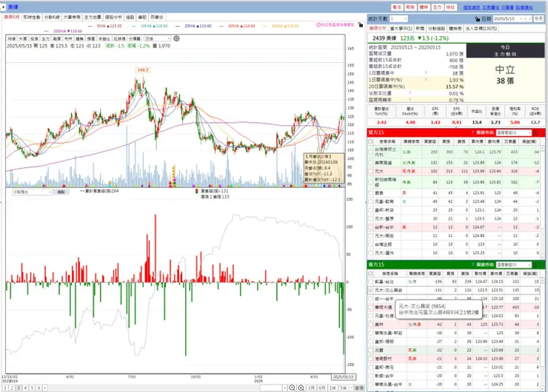Tick checkbox for 美林 seller row
This screenshot has height=392, width=548.
[370, 324]
